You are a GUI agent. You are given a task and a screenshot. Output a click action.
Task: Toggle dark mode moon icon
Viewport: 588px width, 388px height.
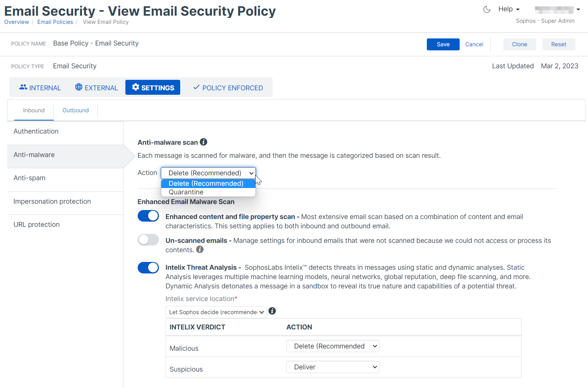487,9
